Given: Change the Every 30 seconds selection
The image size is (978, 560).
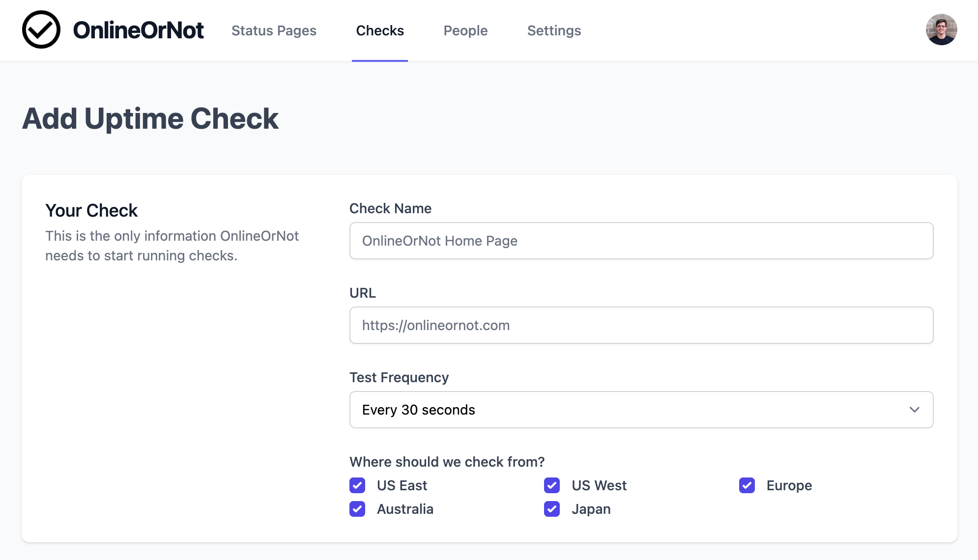Looking at the screenshot, I should click(640, 410).
